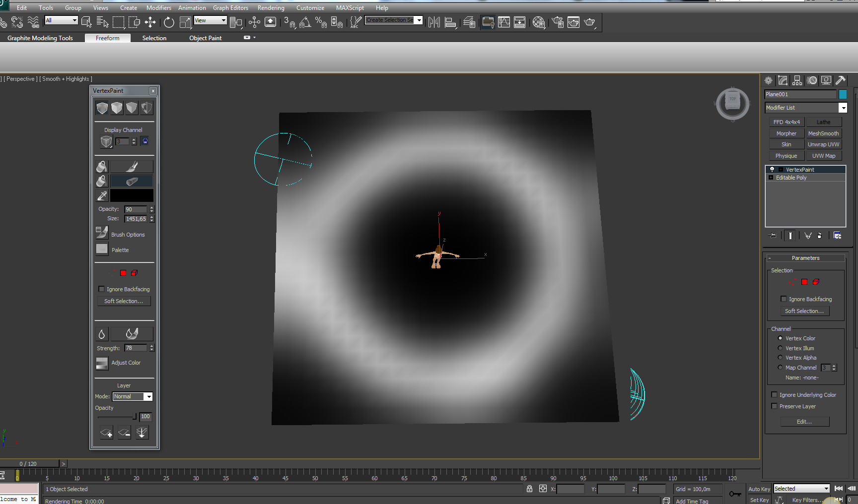Open the View reference coordinate dropdown
The width and height of the screenshot is (858, 504).
(211, 20)
